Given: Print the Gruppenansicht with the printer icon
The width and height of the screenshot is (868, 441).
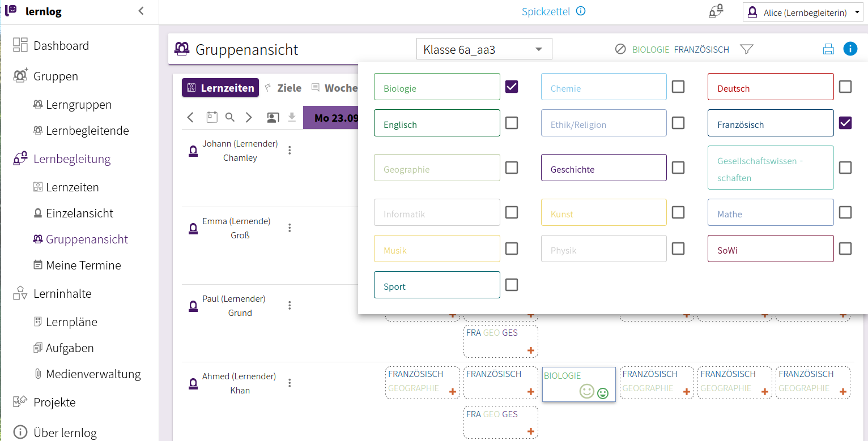Looking at the screenshot, I should 828,49.
